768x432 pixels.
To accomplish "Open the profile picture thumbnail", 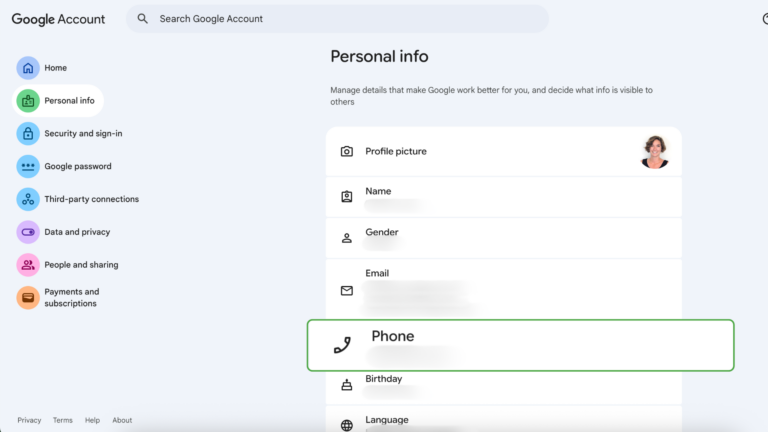I will click(x=655, y=152).
